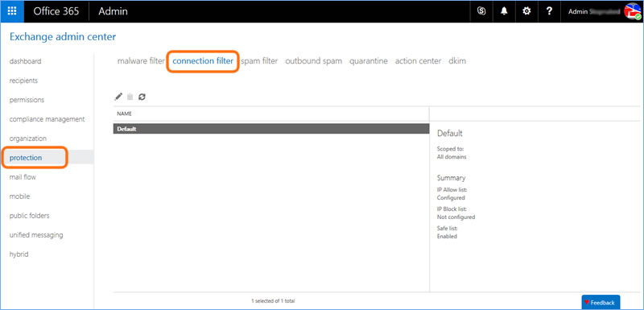The height and width of the screenshot is (310, 644).
Task: Click 'Configured' allow list value
Action: [x=451, y=197]
